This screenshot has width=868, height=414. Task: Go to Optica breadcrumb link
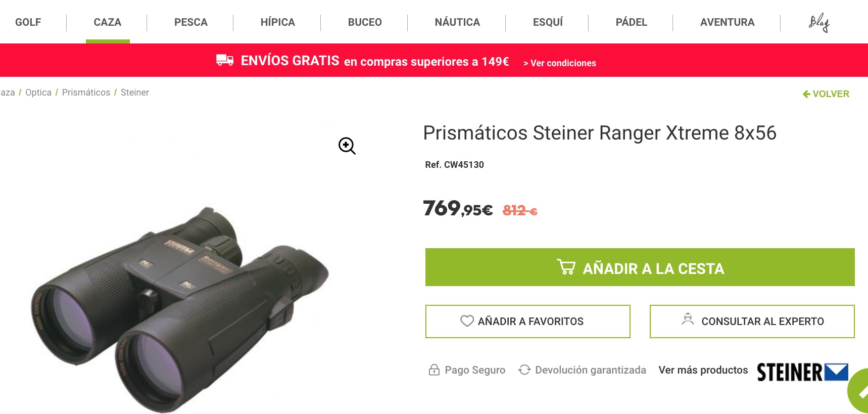(x=38, y=93)
